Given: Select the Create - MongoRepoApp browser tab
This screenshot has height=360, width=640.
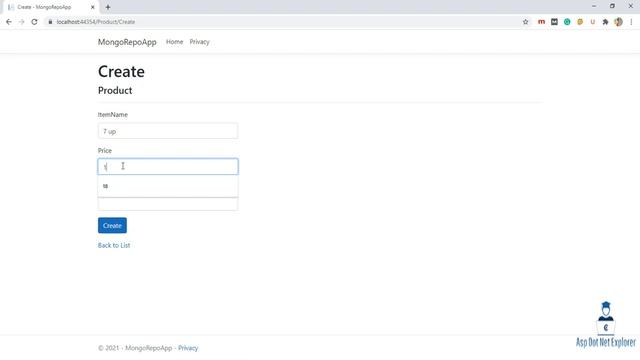Looking at the screenshot, I should pyautogui.click(x=50, y=7).
